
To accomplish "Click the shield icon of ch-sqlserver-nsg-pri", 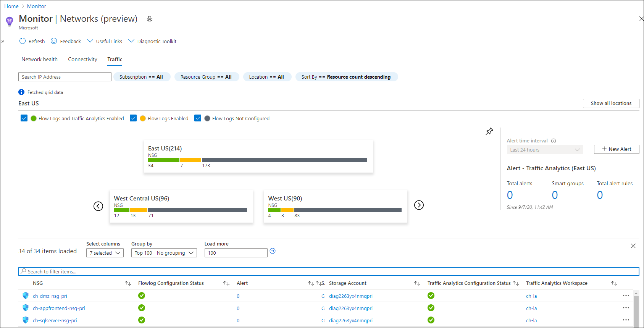I will click(26, 320).
